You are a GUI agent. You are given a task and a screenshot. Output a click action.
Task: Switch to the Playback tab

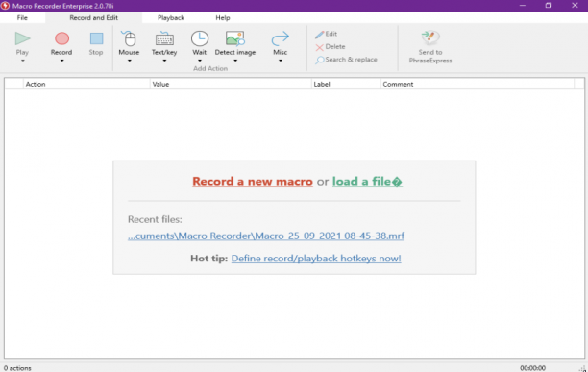[x=171, y=17]
